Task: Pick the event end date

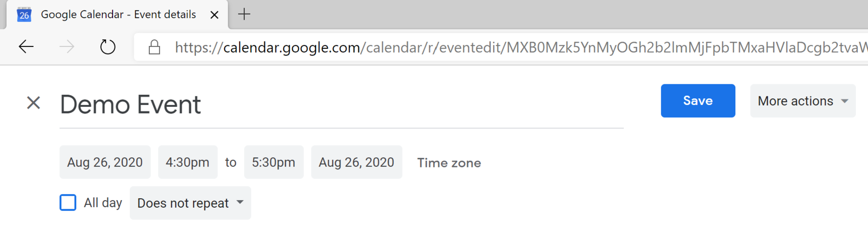Action: [x=356, y=162]
